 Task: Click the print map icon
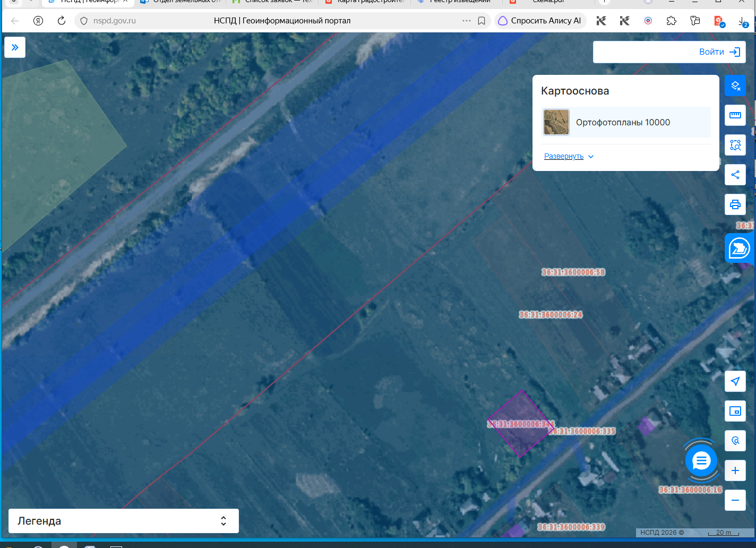[735, 204]
